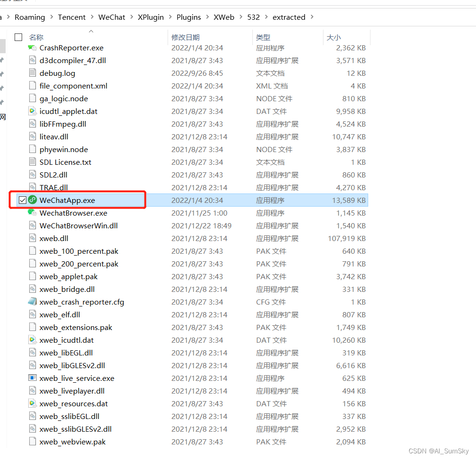Expand the chevron after WeChat breadcrumb
The height and width of the screenshot is (459, 476).
pos(131,17)
